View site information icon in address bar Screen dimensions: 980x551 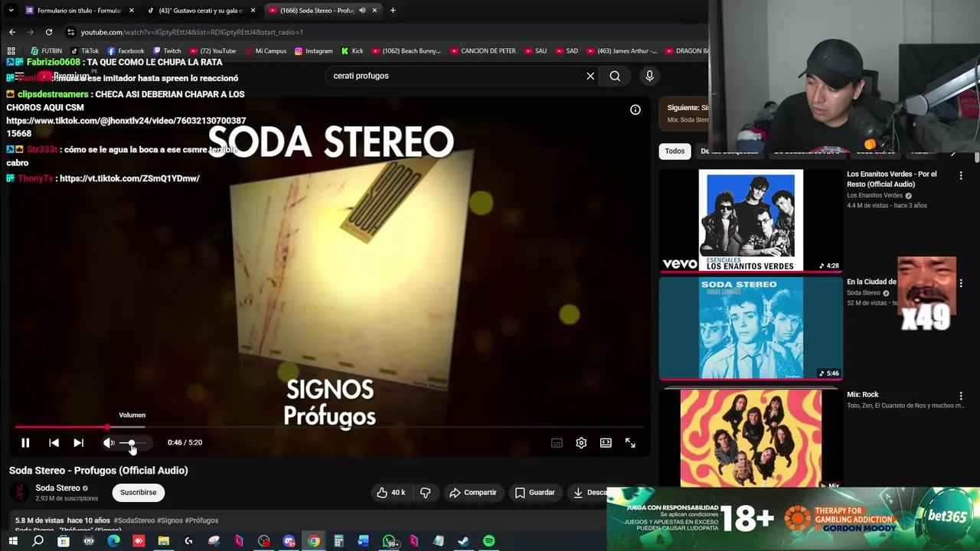pos(70,32)
